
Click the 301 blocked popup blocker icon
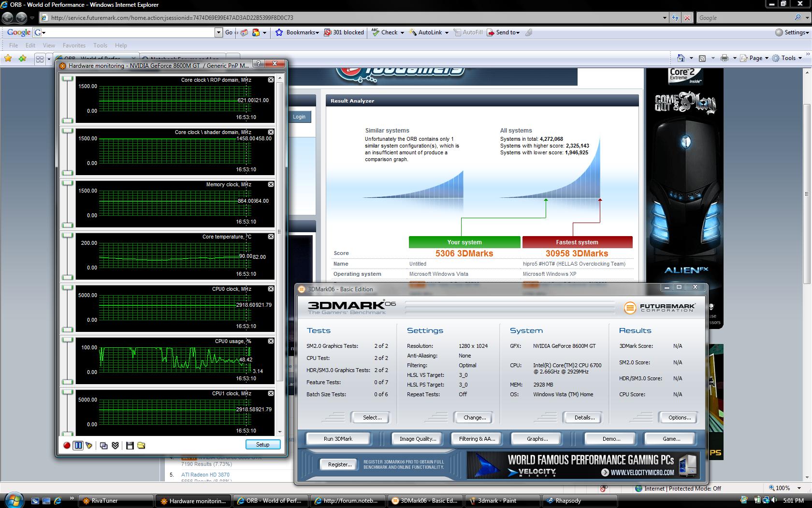[x=344, y=32]
